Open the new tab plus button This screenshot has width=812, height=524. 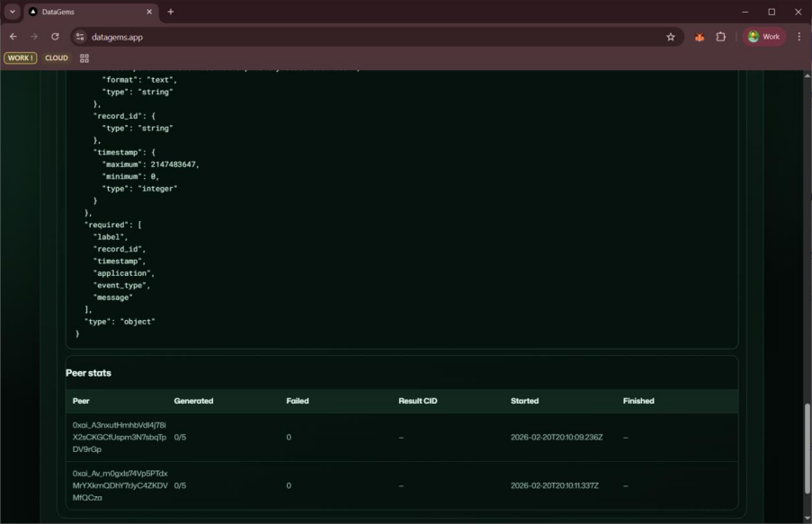[x=170, y=12]
